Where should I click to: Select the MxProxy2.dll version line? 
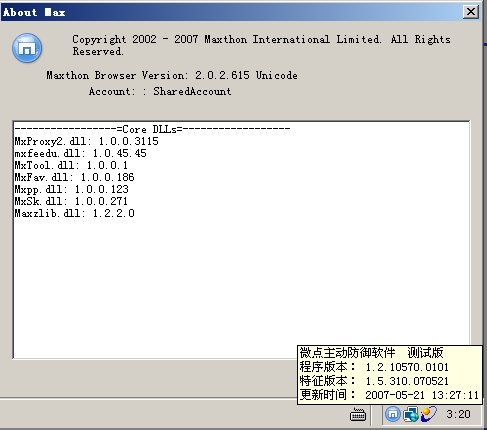coord(86,141)
